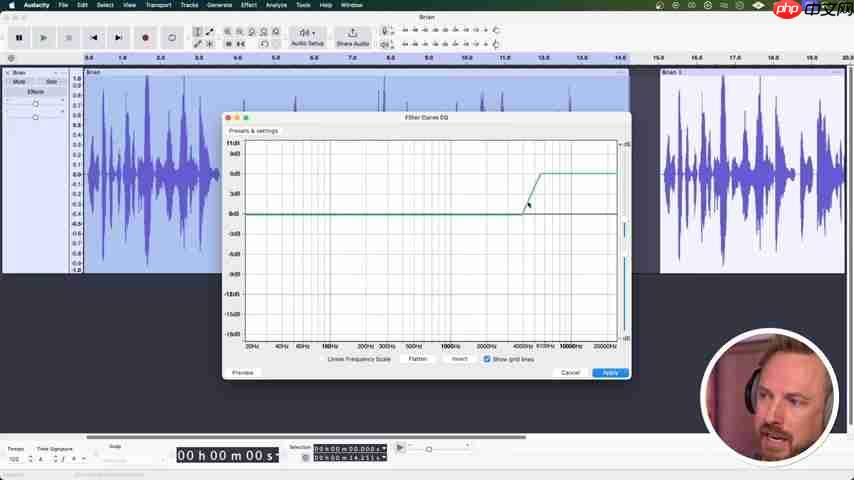
Task: Select the Draw pencil tool
Action: (x=198, y=44)
